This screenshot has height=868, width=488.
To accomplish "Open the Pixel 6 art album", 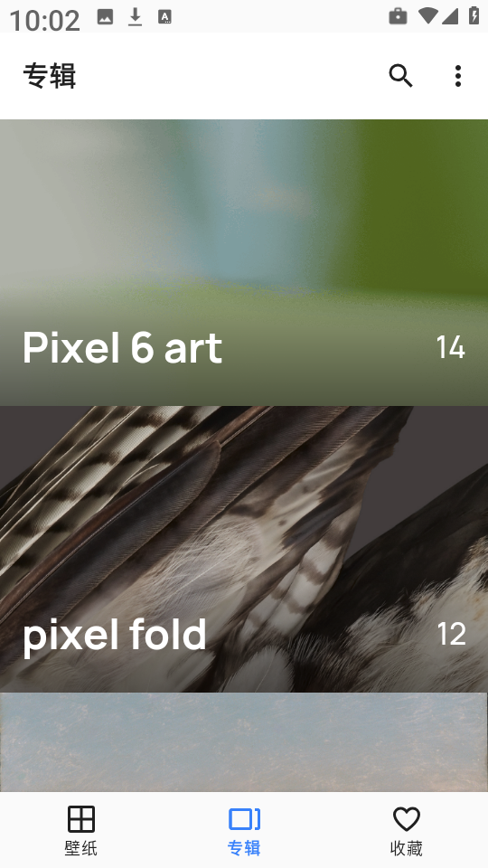I will click(244, 262).
